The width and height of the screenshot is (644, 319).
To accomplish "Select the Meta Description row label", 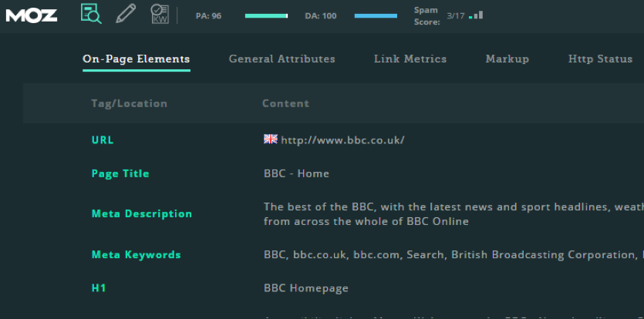I will click(x=141, y=213).
